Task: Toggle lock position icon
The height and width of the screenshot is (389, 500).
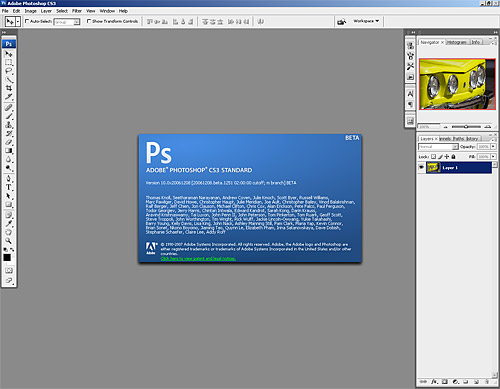Action: [x=447, y=156]
